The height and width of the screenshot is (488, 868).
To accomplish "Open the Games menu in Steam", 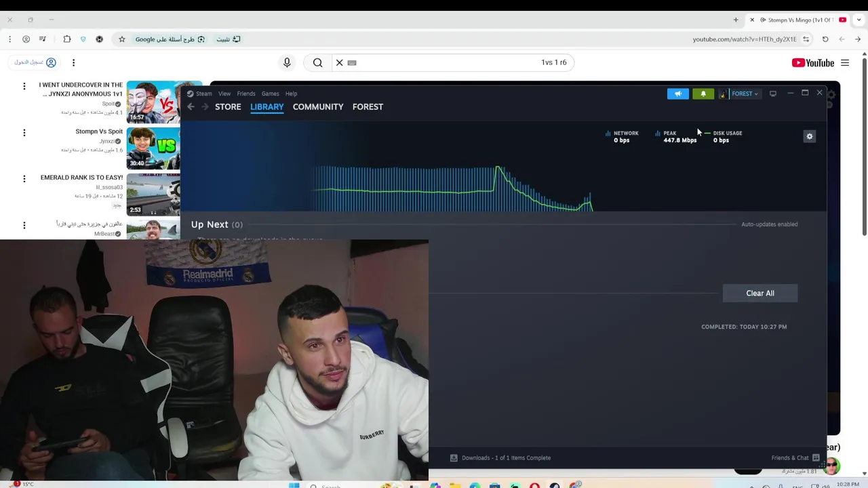I will 270,94.
